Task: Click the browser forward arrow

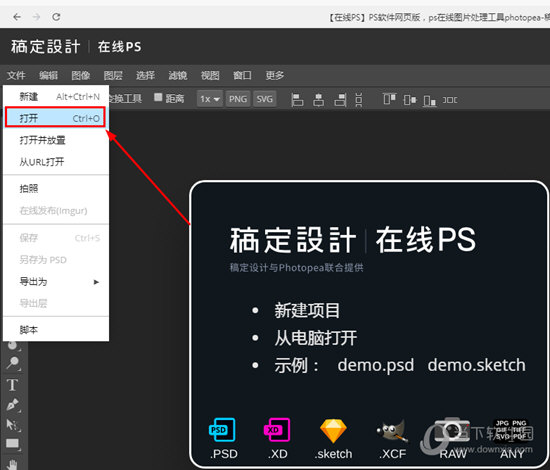Action: click(x=36, y=17)
